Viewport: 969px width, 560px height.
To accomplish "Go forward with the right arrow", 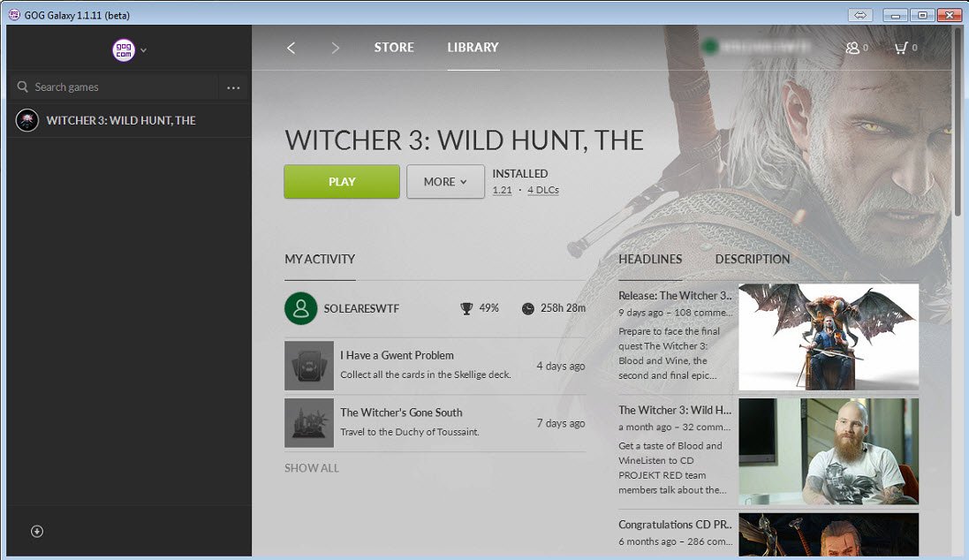I will click(335, 48).
